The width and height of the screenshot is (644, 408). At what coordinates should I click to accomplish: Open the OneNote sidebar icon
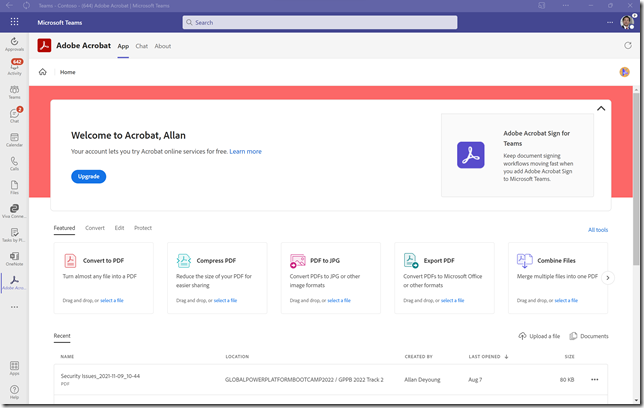pos(14,259)
